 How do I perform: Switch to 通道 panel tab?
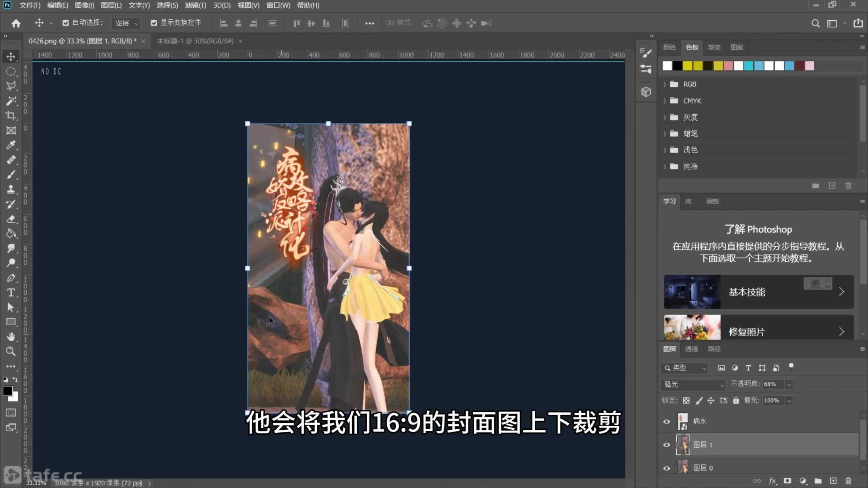click(691, 349)
